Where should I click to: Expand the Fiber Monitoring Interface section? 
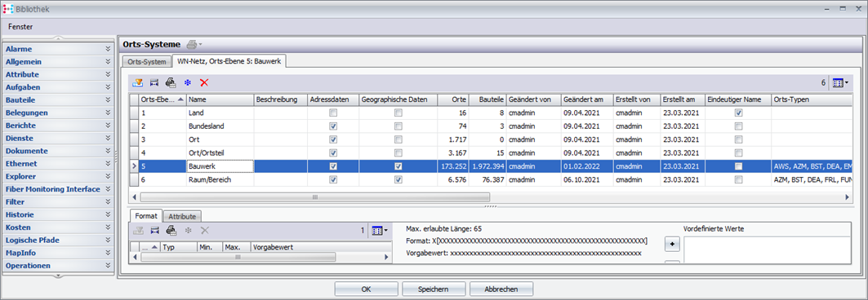tap(58, 189)
